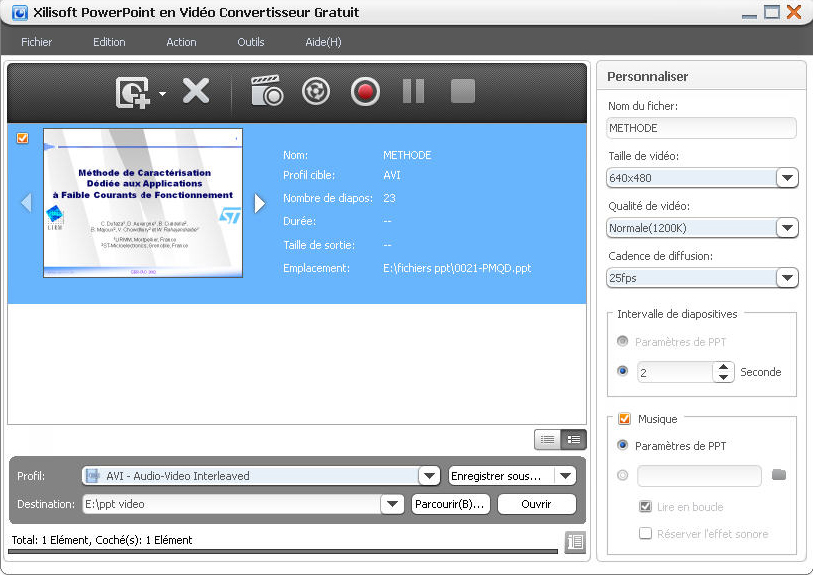Open the Add file dropdown arrow

coord(162,94)
